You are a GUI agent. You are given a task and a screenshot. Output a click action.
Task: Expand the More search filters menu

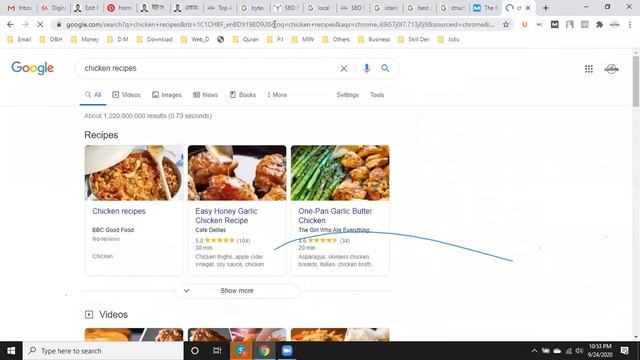(x=277, y=95)
